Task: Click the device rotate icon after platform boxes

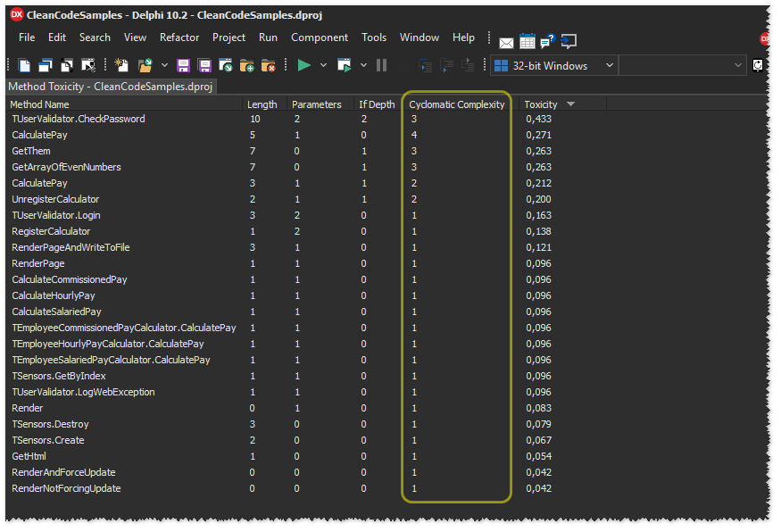Action: tap(758, 65)
